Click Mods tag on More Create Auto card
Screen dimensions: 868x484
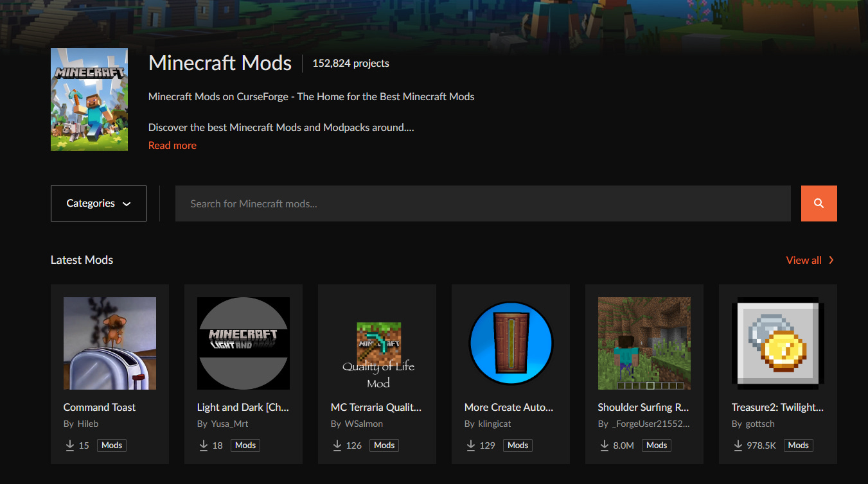518,445
